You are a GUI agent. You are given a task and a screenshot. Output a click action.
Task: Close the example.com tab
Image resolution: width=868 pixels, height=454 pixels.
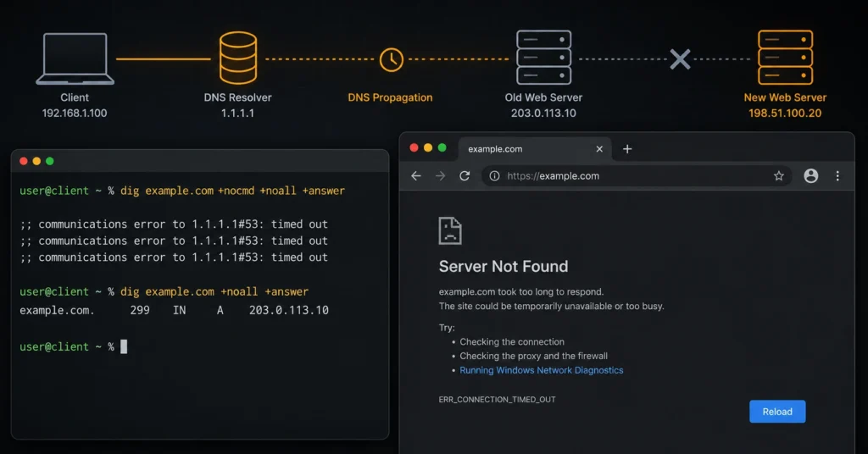click(x=599, y=149)
